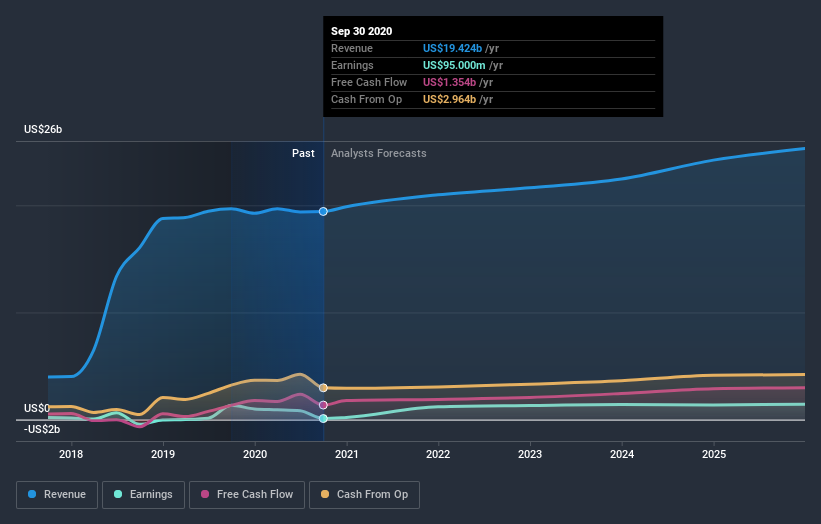Image resolution: width=821 pixels, height=524 pixels.
Task: Click the 2023 x-axis label
Action: [530, 454]
